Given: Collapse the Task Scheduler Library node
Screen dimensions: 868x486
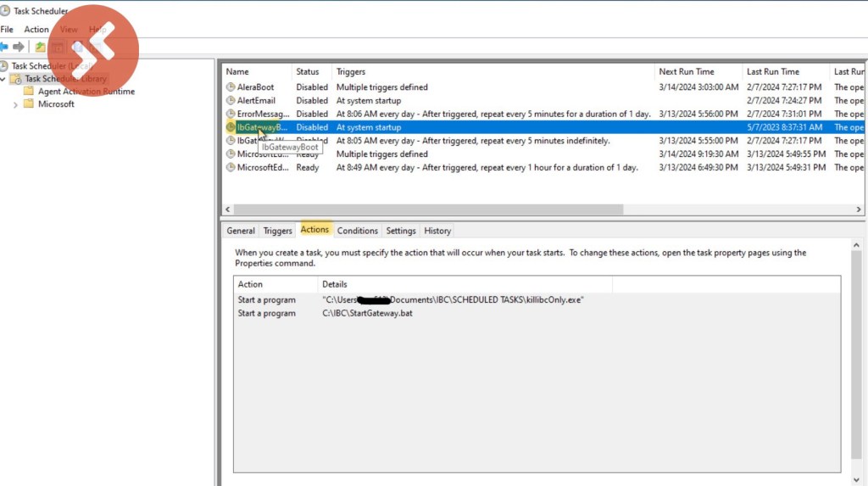Looking at the screenshot, I should point(4,79).
